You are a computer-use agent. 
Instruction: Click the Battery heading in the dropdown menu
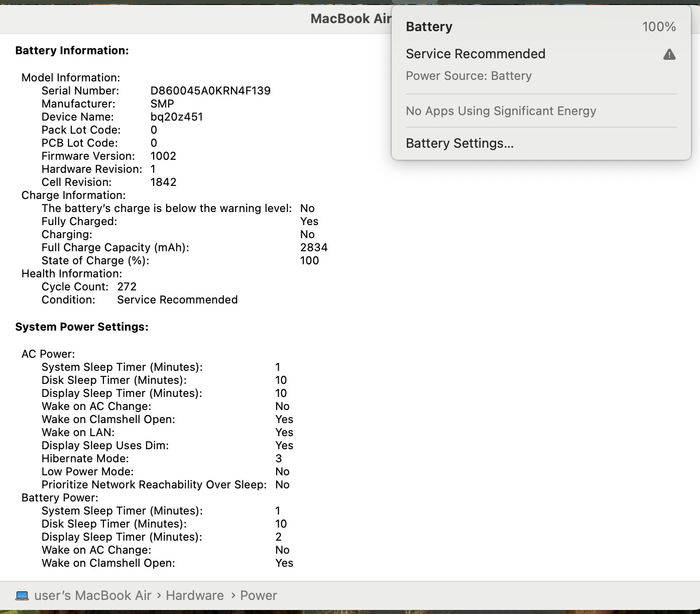(x=429, y=27)
